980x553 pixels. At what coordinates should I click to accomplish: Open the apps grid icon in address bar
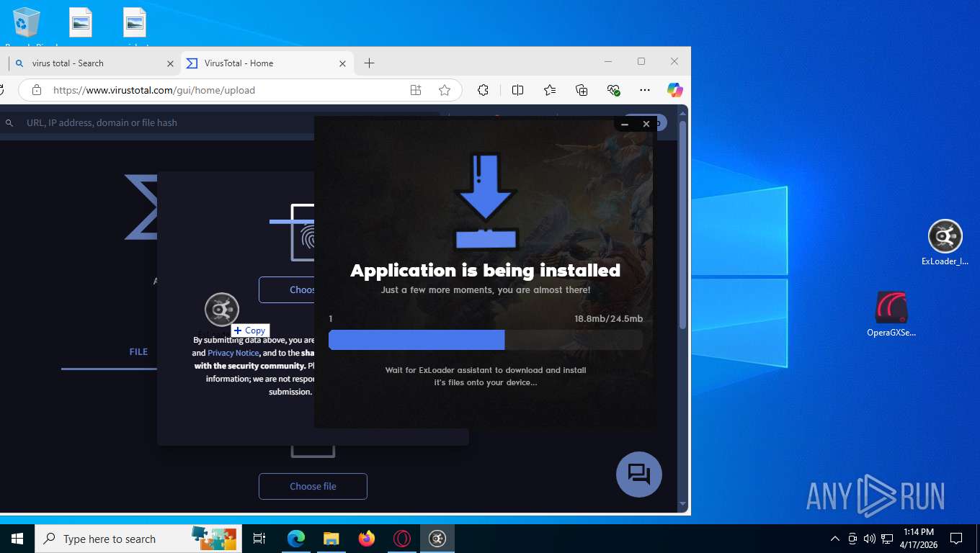click(x=416, y=90)
